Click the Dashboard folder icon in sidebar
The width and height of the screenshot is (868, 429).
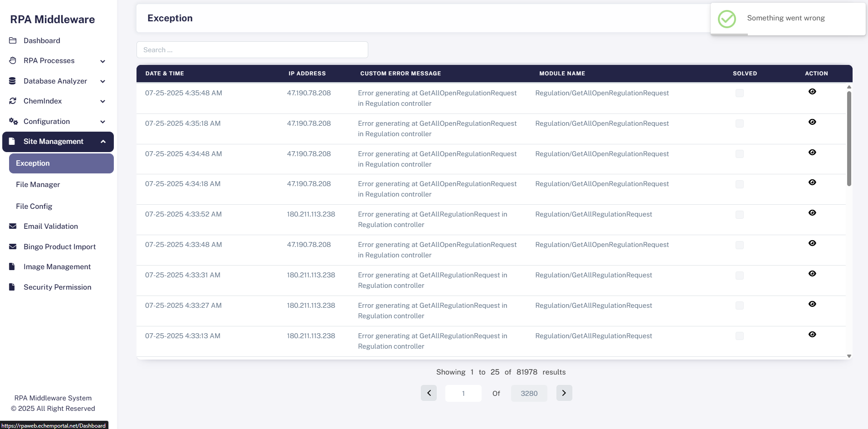13,41
